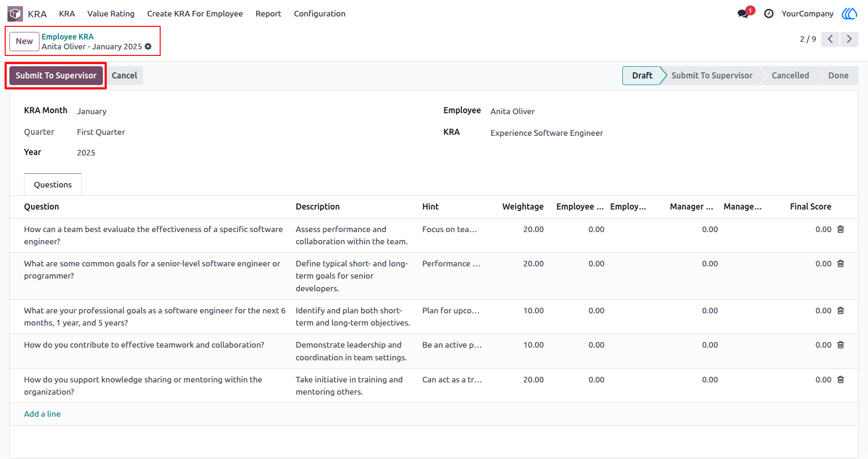
Task: Click description 'Demonstrate leadership and coordination'
Action: [351, 351]
